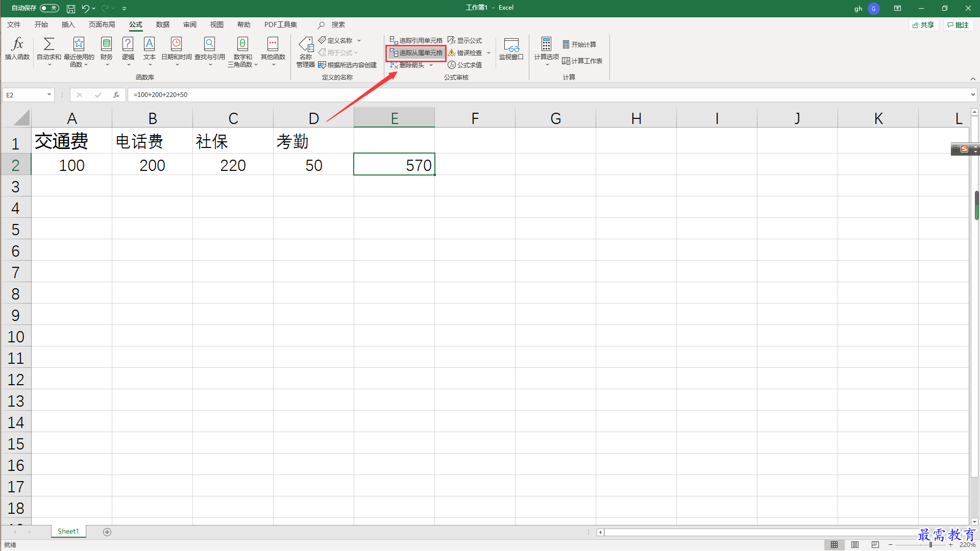Image resolution: width=980 pixels, height=551 pixels.
Task: Expand the Error Checking dropdown arrow
Action: [x=488, y=53]
